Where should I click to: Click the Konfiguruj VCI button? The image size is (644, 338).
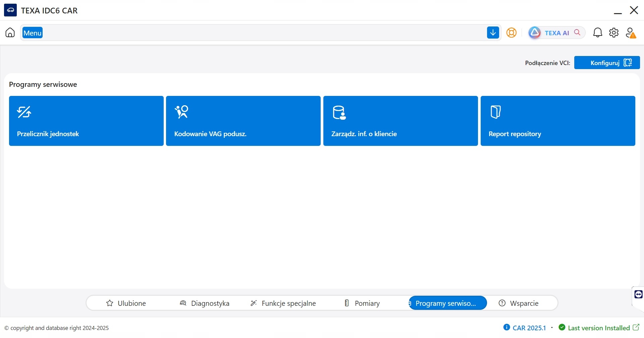(607, 63)
